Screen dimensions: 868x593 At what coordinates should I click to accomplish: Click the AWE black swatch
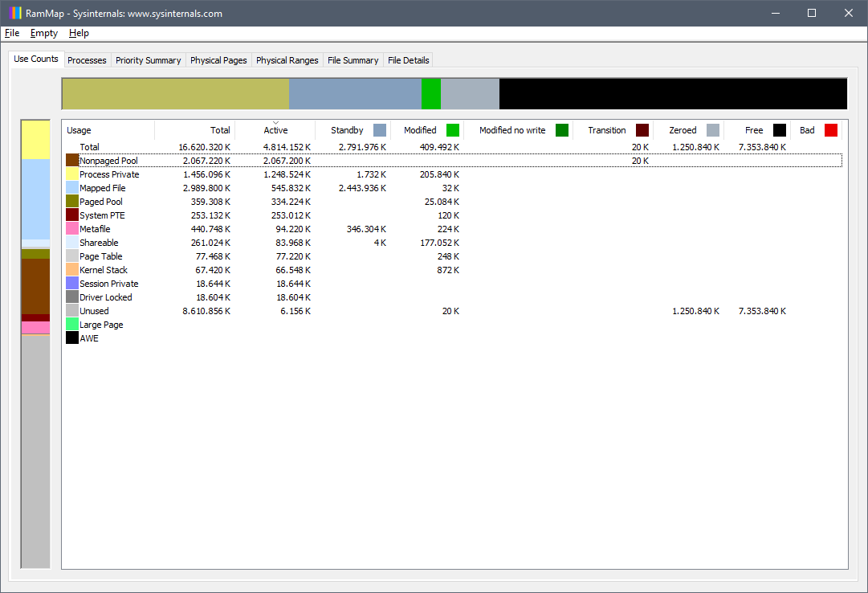[x=72, y=338]
